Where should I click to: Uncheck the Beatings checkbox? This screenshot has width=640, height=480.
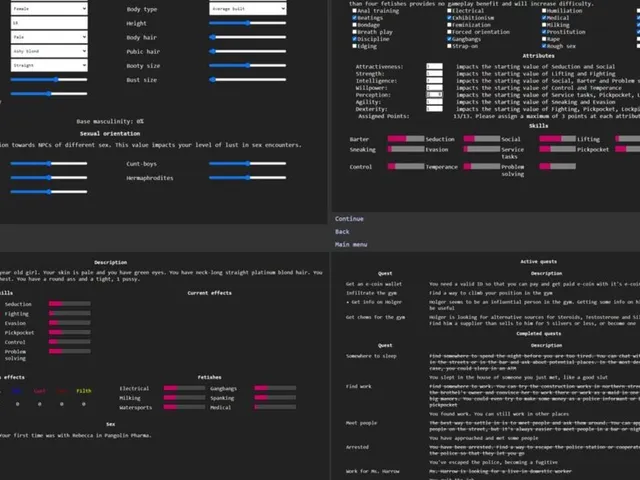pyautogui.click(x=354, y=18)
